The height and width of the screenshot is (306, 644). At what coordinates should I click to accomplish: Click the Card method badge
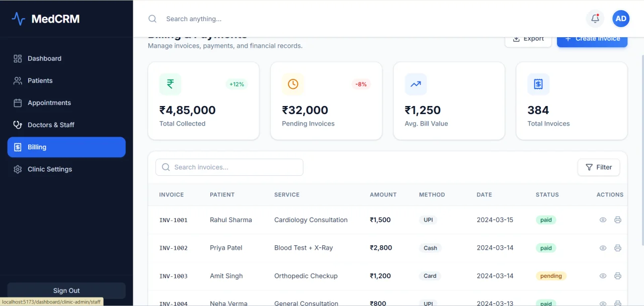430,276
